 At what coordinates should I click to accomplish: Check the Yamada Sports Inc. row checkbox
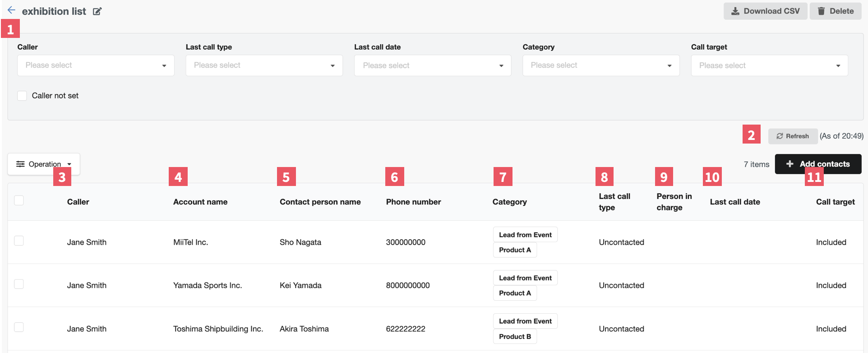(19, 284)
